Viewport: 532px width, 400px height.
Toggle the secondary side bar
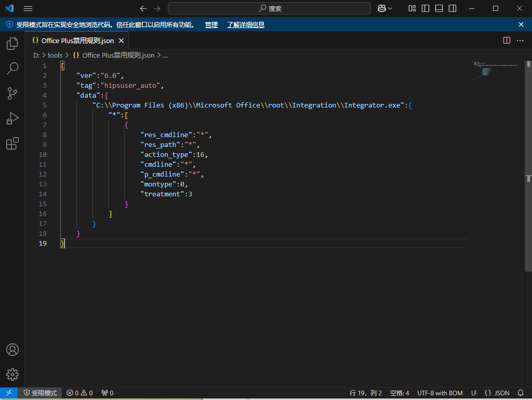pyautogui.click(x=453, y=8)
